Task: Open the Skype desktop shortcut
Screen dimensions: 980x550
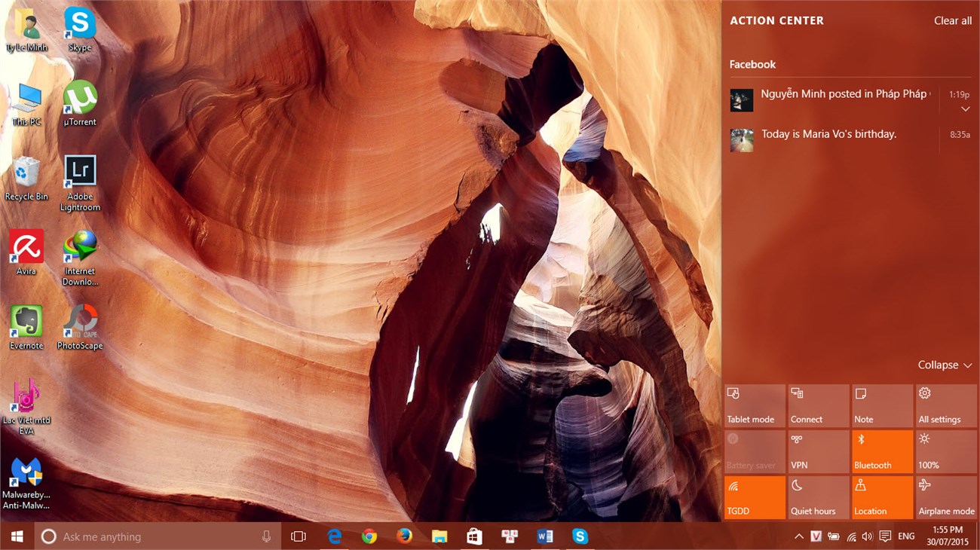Action: [80, 30]
